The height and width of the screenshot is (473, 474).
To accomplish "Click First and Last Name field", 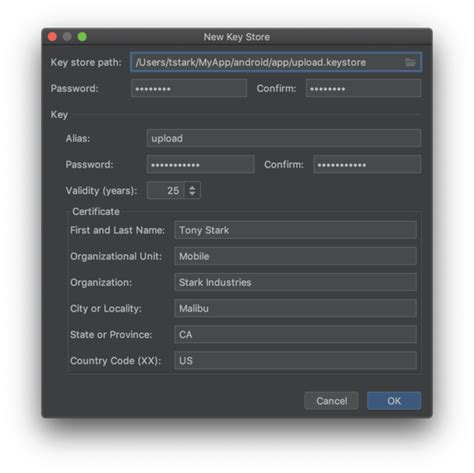I will [x=295, y=230].
